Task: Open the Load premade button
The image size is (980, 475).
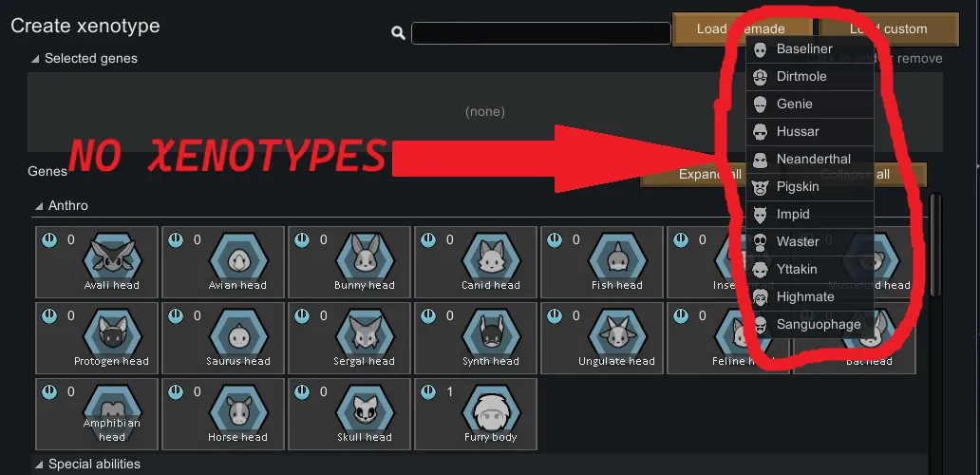Action: pos(742,28)
